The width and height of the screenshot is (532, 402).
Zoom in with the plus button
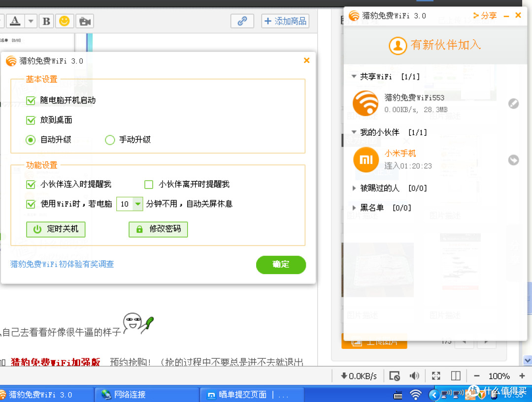[x=522, y=376]
